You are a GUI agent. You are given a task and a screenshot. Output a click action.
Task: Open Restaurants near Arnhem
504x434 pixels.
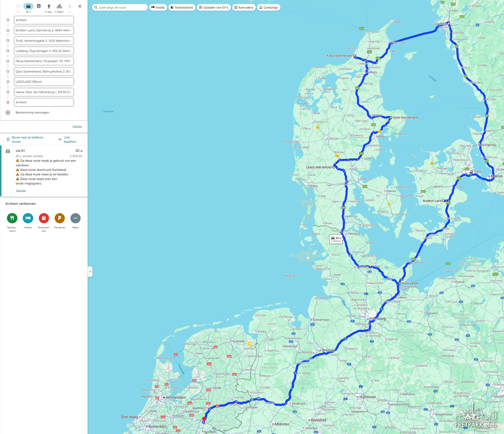coord(12,218)
